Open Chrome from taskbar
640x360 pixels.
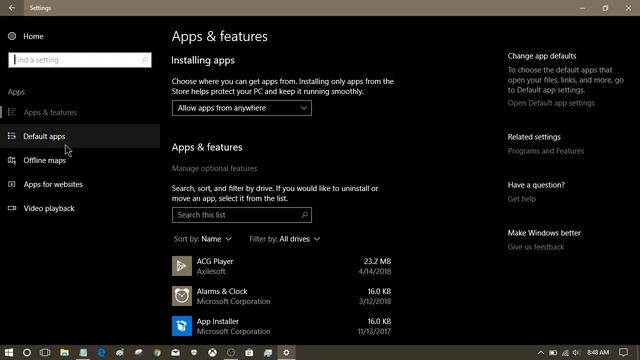(x=157, y=352)
